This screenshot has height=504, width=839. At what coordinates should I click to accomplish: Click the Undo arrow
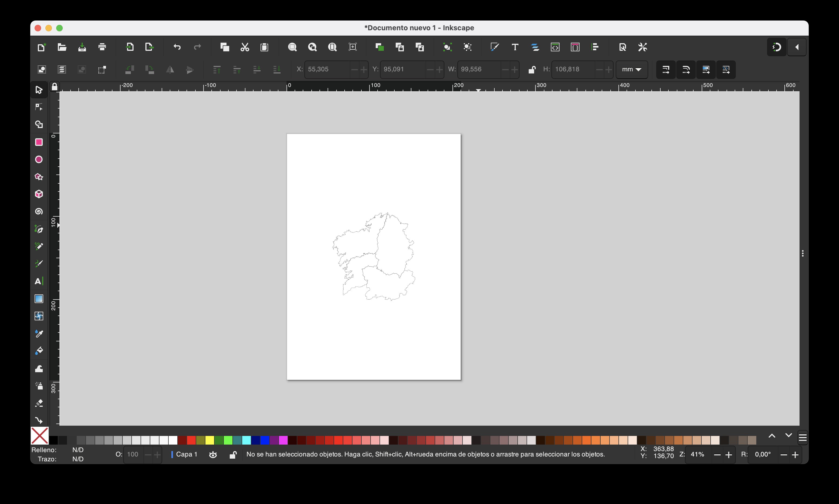point(177,47)
